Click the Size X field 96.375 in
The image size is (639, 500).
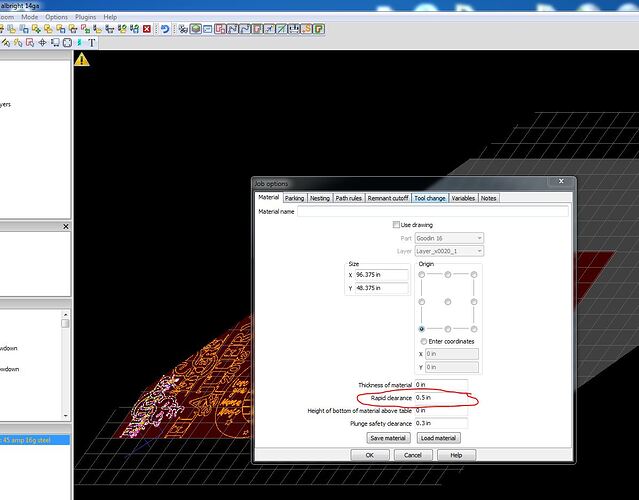(x=381, y=275)
